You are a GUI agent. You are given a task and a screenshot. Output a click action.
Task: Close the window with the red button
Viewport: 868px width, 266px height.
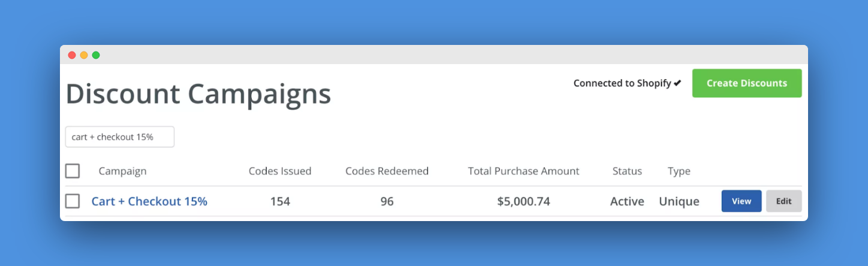click(x=72, y=55)
